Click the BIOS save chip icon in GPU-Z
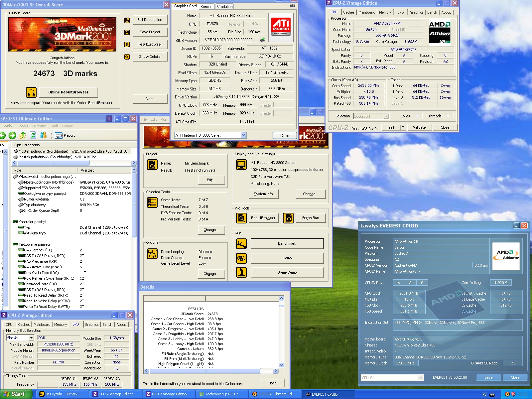The image size is (532, 399). 263,40
